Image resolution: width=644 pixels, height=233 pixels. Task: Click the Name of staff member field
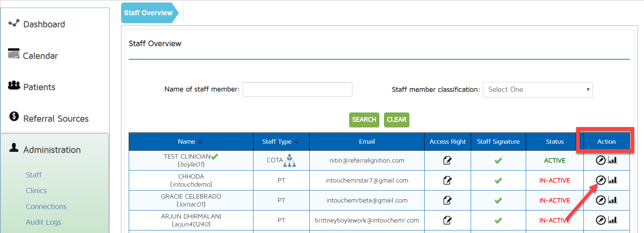[x=297, y=90]
